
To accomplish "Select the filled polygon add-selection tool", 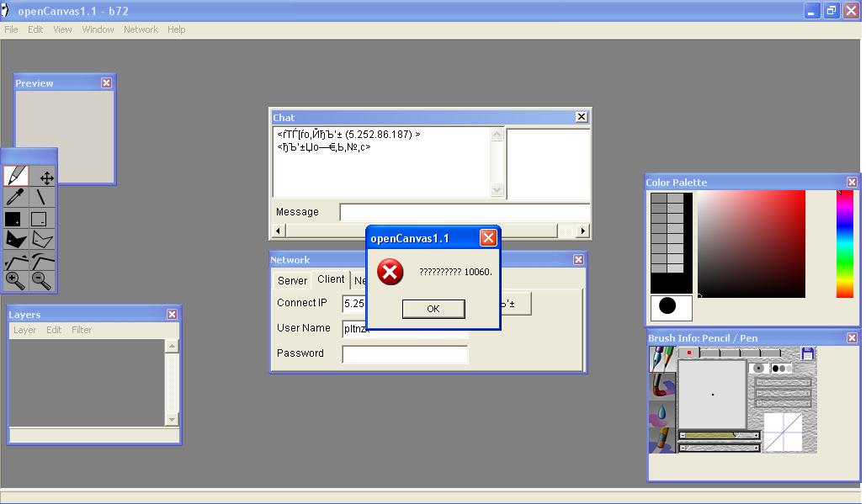I will 15,239.
